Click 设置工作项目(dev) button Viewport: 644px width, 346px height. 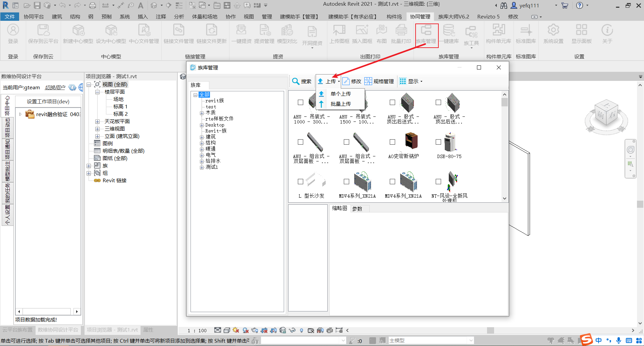pos(48,102)
